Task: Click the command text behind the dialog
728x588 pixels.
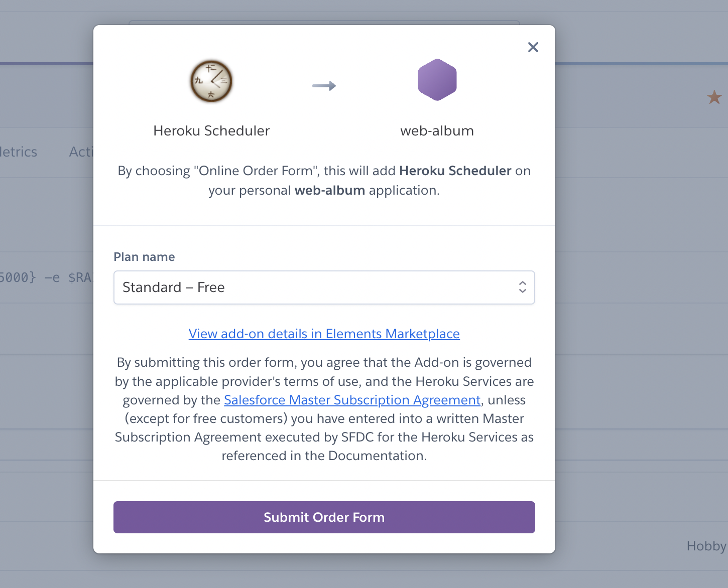Action: coord(46,277)
